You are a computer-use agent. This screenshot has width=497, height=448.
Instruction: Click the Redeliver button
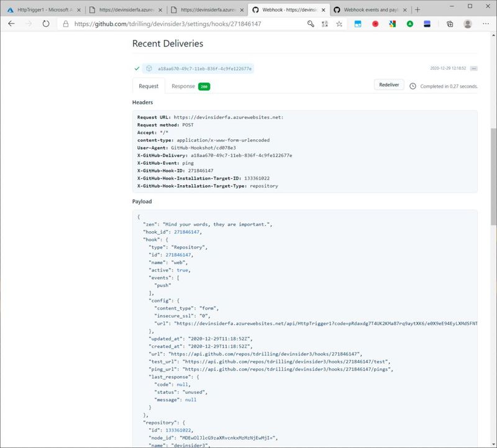click(389, 85)
